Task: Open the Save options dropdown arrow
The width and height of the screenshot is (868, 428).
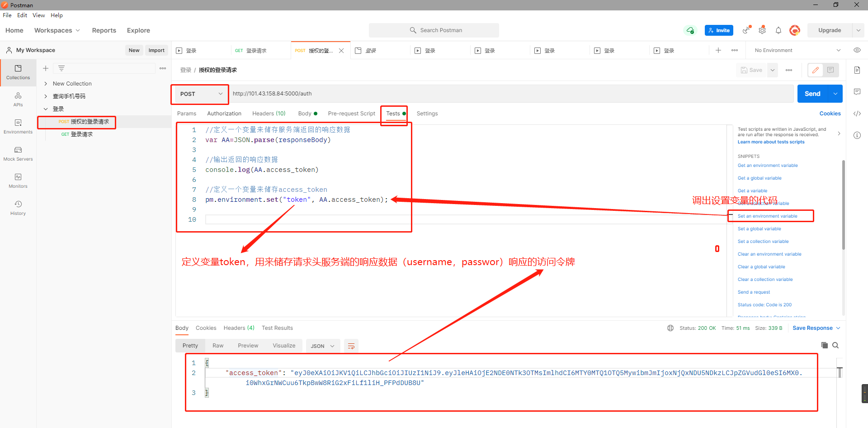Action: [773, 70]
